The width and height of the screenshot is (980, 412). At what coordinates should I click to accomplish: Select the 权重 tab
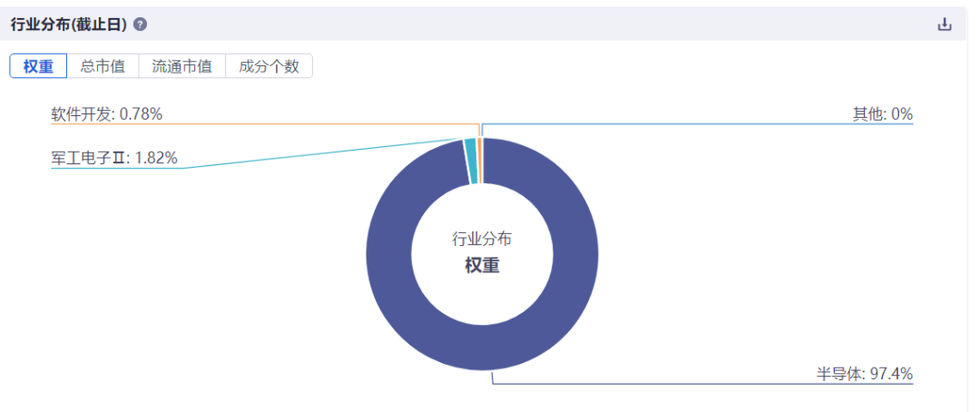coord(38,66)
